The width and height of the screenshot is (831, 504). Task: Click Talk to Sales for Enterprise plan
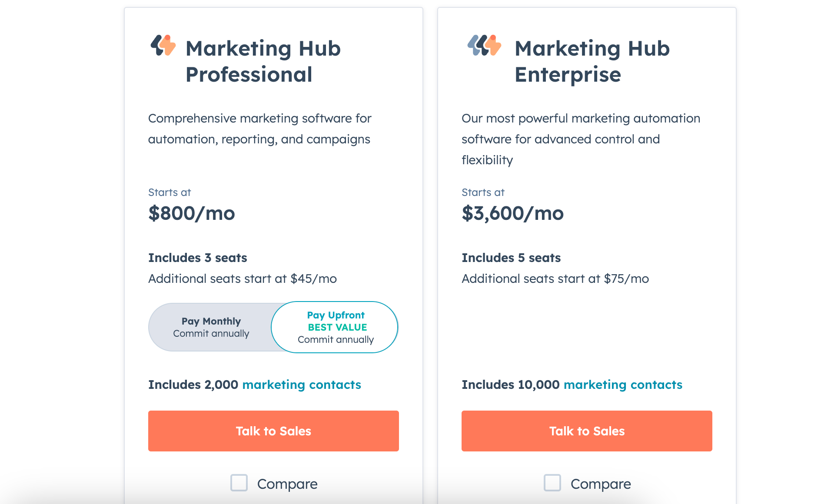[x=587, y=431]
